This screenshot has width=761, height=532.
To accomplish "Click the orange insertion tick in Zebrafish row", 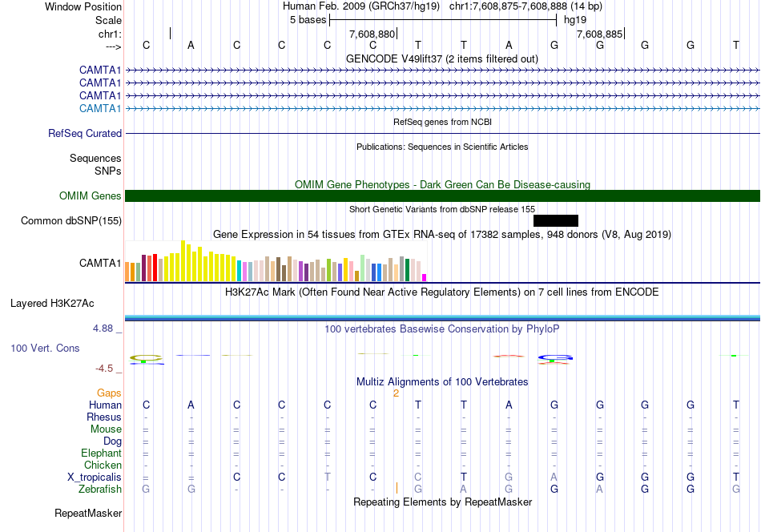I will (x=397, y=488).
